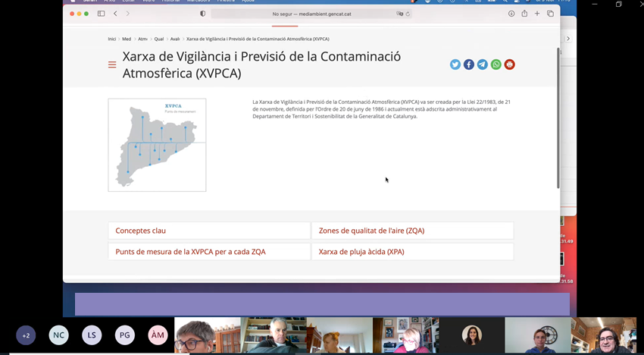The image size is (644, 355).
Task: Open the Conceptes clau link
Action: (209, 231)
